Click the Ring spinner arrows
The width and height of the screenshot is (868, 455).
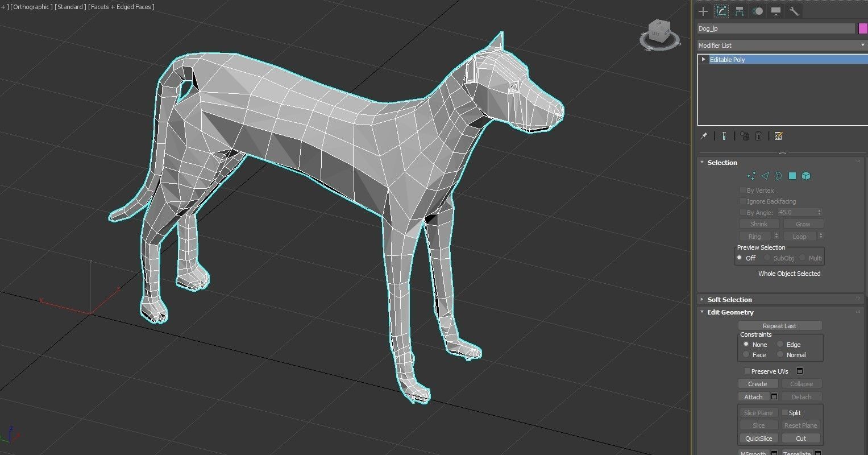pyautogui.click(x=776, y=236)
